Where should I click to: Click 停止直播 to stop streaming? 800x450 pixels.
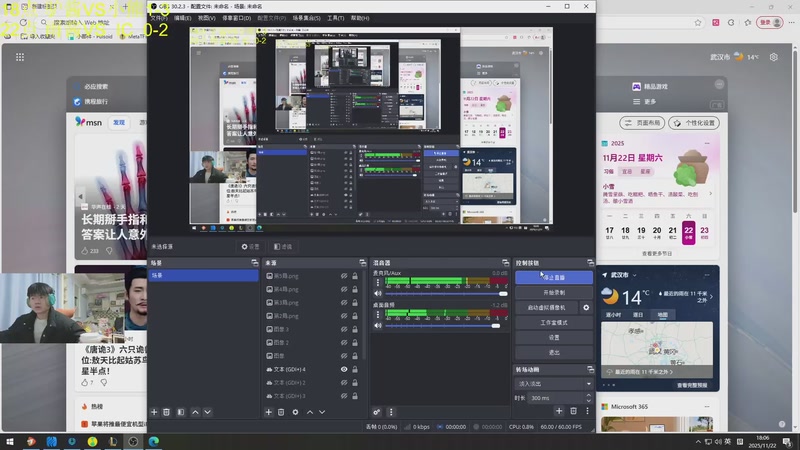pos(554,278)
